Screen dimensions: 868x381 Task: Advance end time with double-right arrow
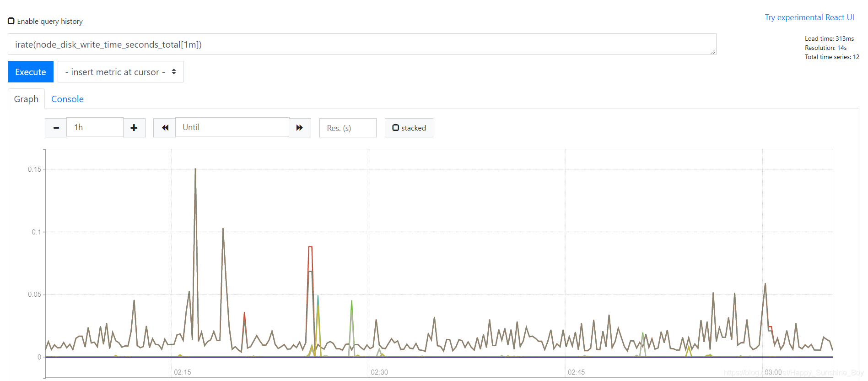tap(300, 128)
